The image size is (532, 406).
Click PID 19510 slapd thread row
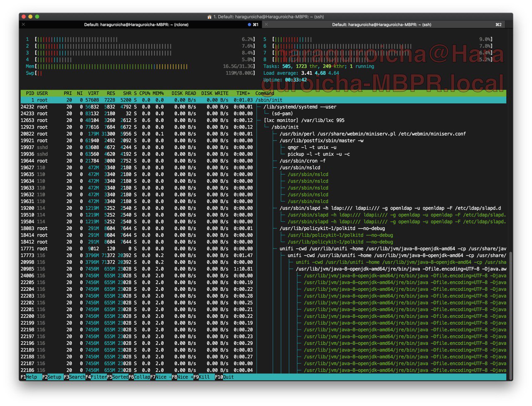coord(263,215)
